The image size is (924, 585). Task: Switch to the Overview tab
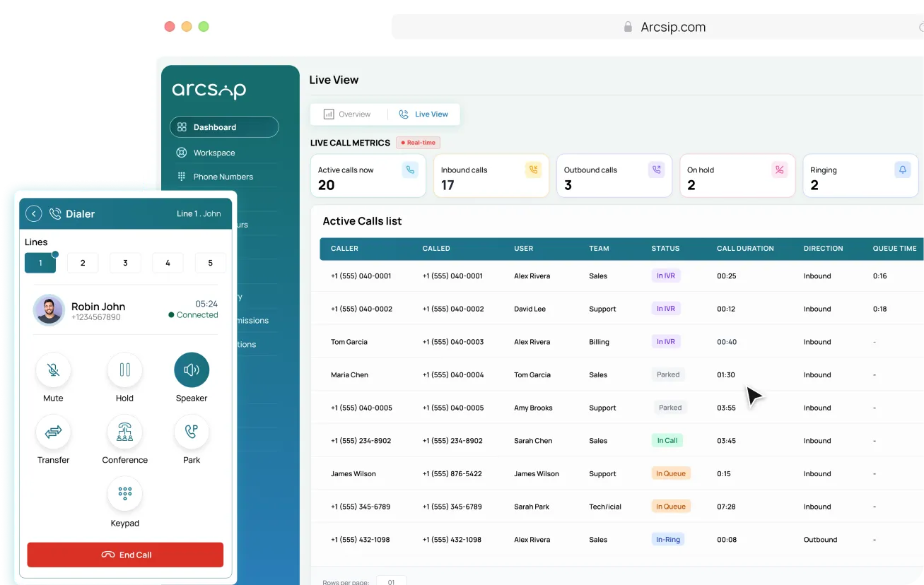tap(347, 114)
